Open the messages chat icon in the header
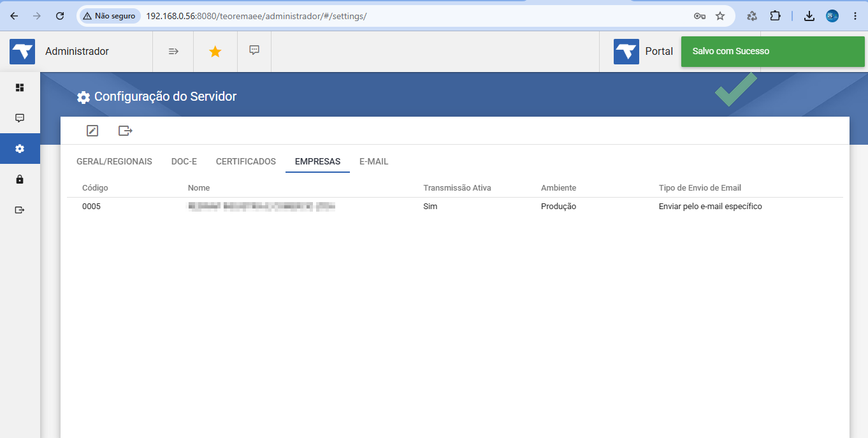 click(x=254, y=50)
